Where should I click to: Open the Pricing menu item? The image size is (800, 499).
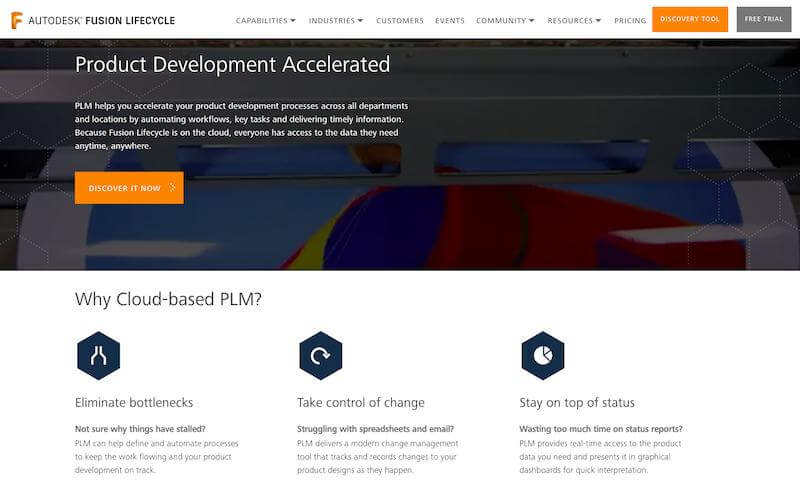pos(630,20)
